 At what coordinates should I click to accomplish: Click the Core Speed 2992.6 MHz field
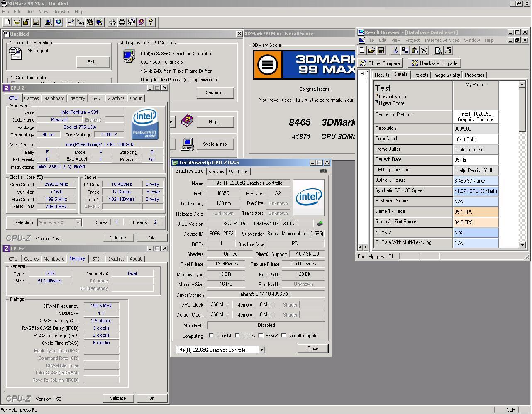pos(56,185)
